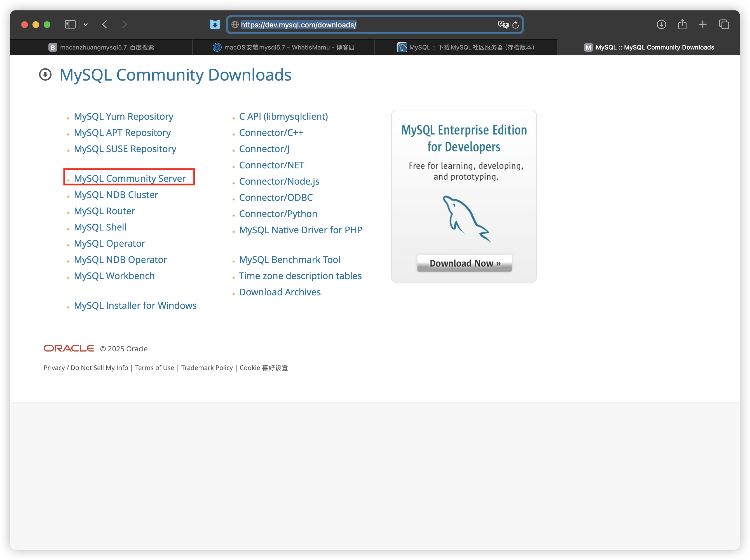Open MySQL Router link

tap(104, 211)
